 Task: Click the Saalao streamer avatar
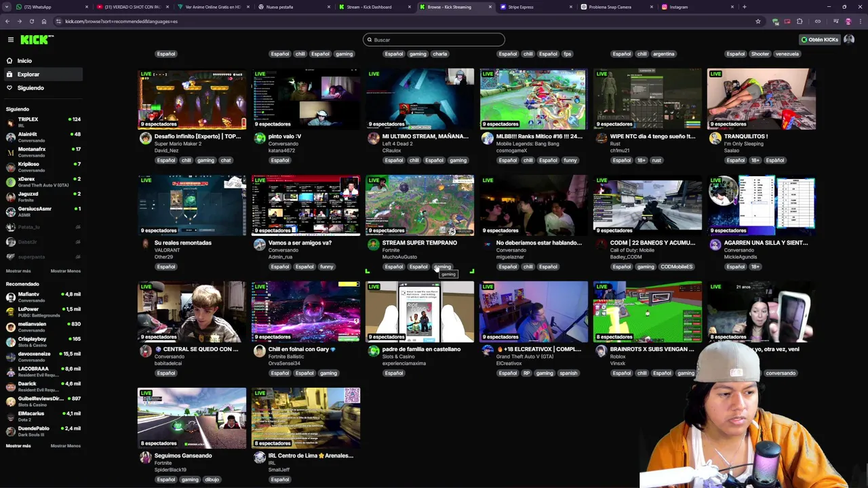715,138
